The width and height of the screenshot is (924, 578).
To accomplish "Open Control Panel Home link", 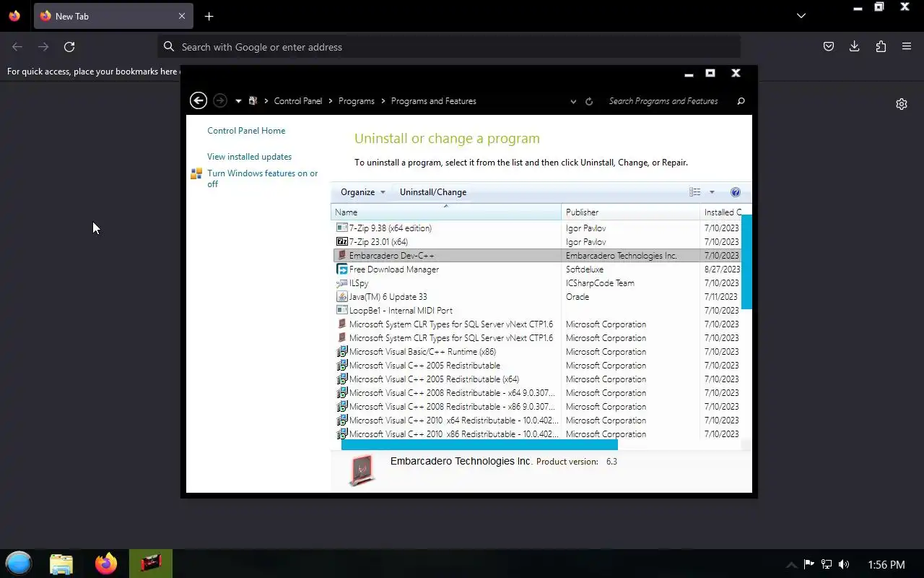I will [x=246, y=131].
